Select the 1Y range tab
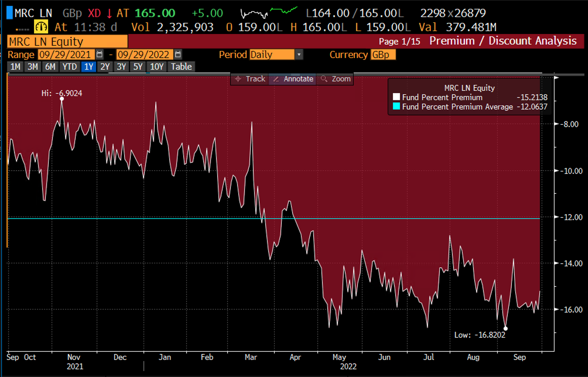Viewport: 588px width, 377px height. click(x=89, y=67)
